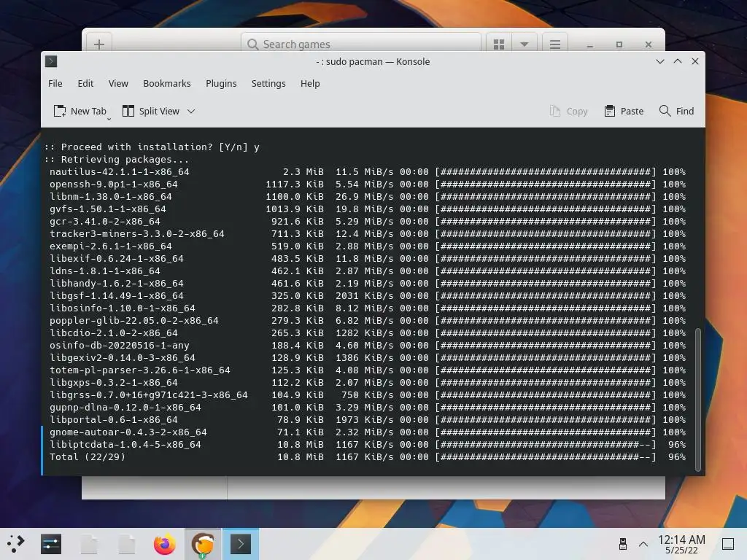Click the libhandy-1.6.2-1-x86_64 text
Screen dimensions: 747x560
click(x=116, y=284)
